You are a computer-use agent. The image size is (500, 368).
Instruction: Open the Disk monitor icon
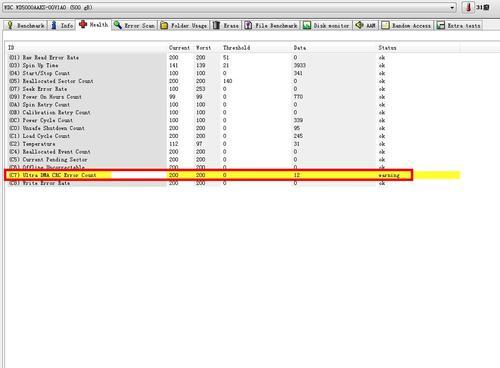pyautogui.click(x=307, y=25)
